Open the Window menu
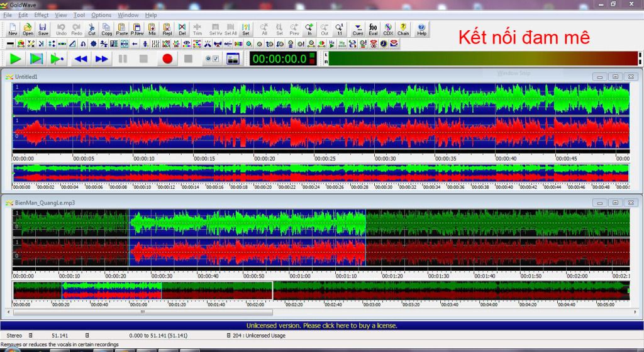The image size is (644, 352). 128,15
